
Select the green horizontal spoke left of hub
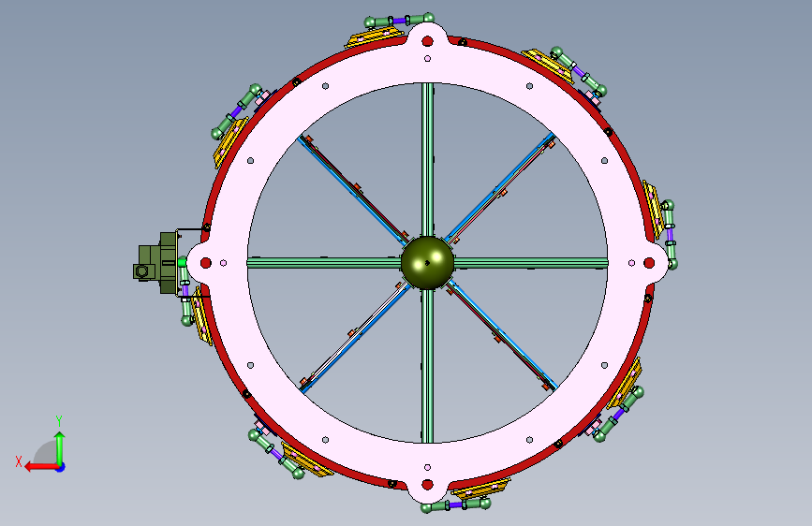click(324, 263)
